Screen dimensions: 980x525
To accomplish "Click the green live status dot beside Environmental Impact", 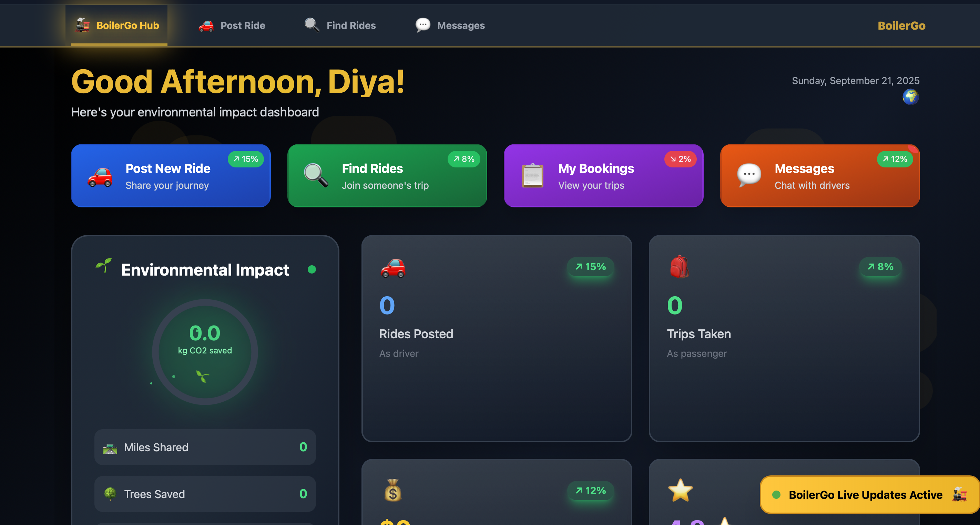I will [312, 269].
